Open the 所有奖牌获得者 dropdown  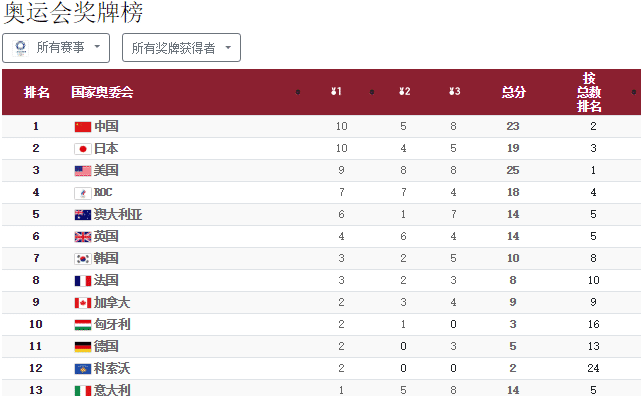click(x=181, y=48)
